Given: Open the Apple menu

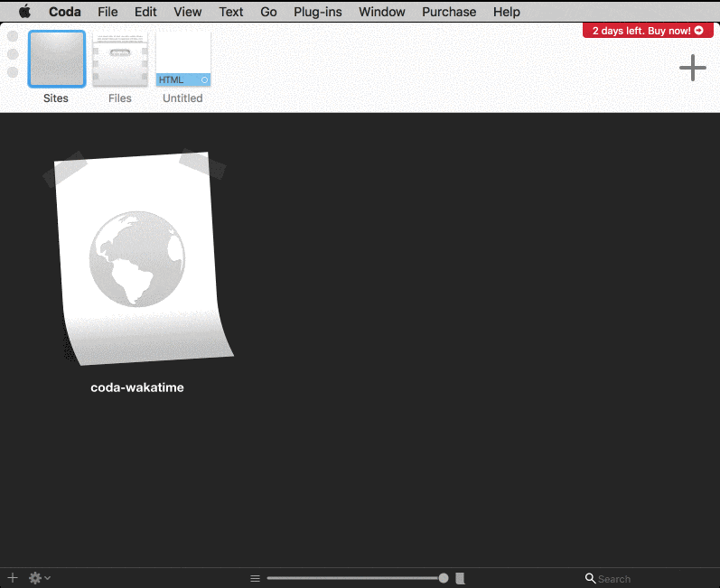Looking at the screenshot, I should click(24, 12).
